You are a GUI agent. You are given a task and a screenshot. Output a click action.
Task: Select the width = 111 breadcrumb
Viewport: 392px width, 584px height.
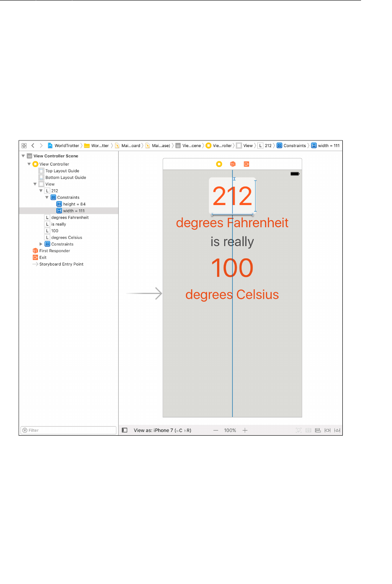click(x=326, y=146)
